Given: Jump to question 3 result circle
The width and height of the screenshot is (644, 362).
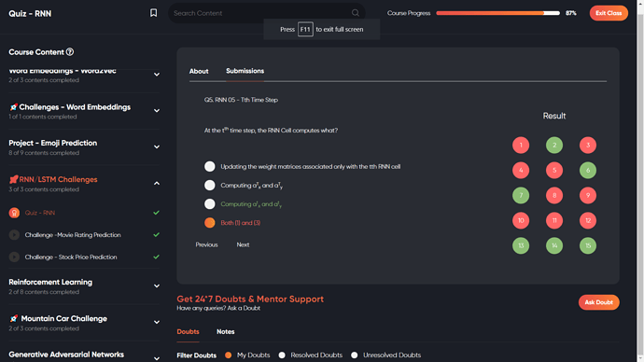Looking at the screenshot, I should tap(588, 145).
